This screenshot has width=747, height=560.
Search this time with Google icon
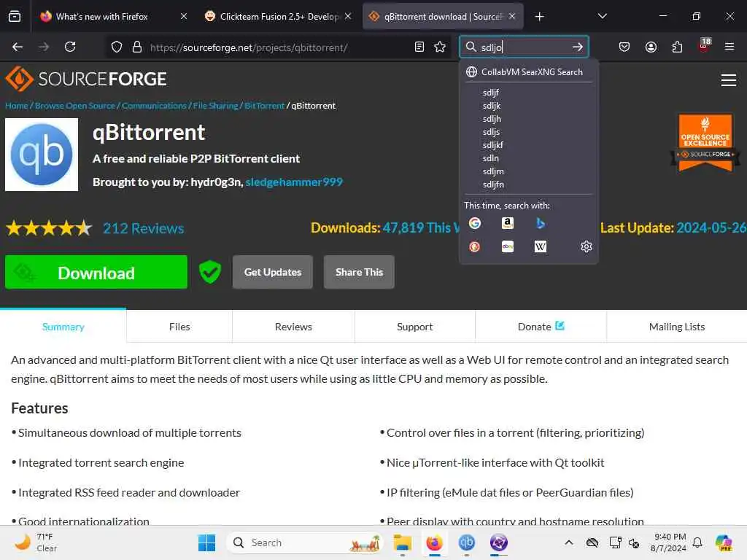[x=474, y=223]
